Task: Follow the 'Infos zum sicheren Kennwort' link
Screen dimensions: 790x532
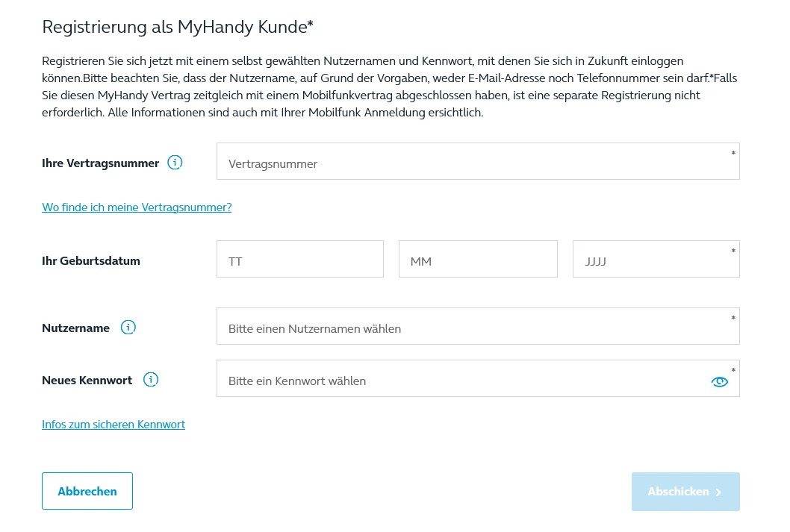Action: (x=113, y=425)
